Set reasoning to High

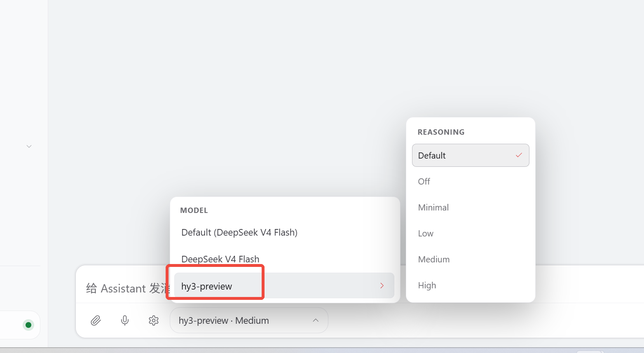pyautogui.click(x=471, y=285)
